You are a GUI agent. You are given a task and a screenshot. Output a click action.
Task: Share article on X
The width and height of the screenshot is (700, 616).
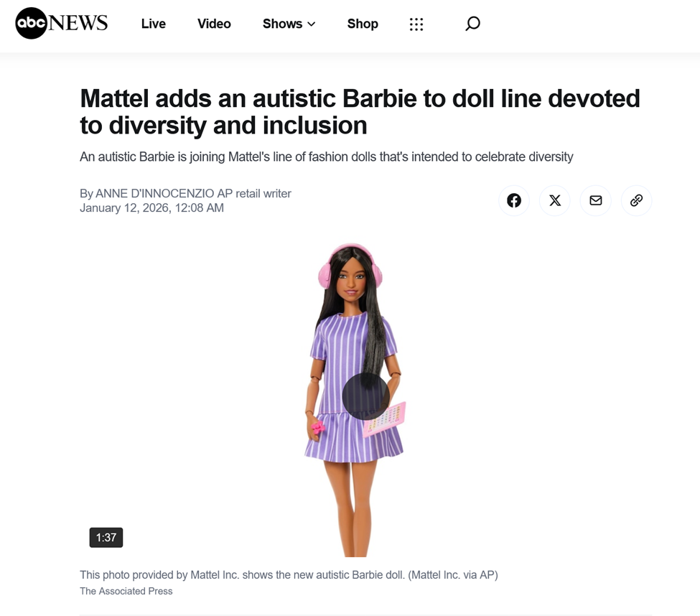point(554,200)
